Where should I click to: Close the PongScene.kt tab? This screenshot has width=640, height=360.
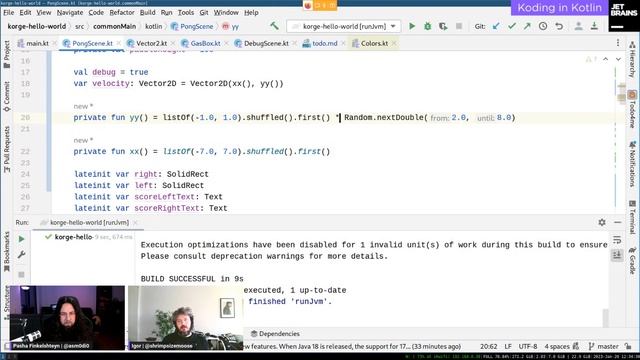pyautogui.click(x=118, y=43)
